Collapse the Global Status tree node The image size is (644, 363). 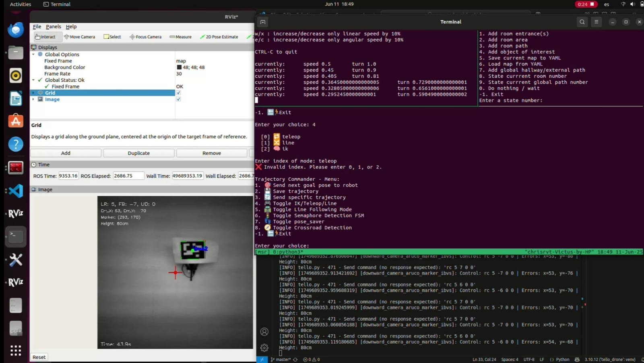coord(33,80)
